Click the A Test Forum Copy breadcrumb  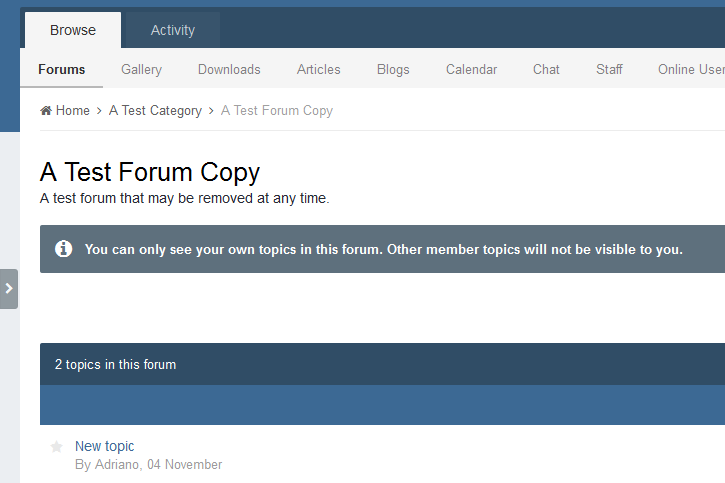pos(277,111)
